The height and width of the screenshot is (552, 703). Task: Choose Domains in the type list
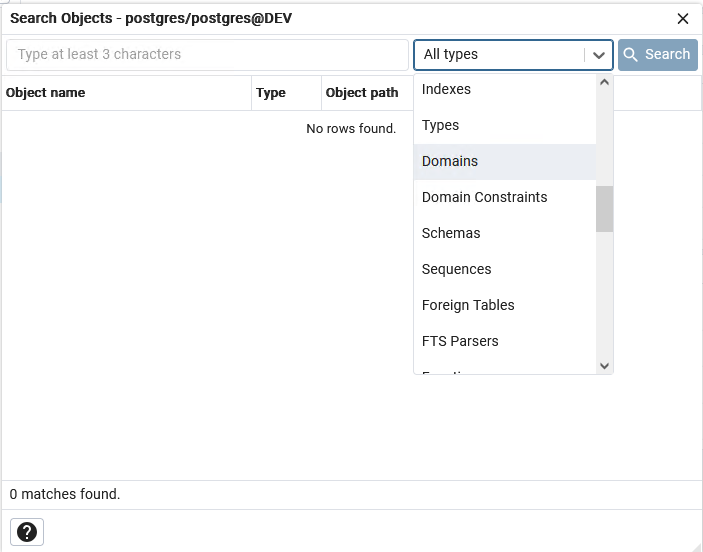(x=450, y=161)
